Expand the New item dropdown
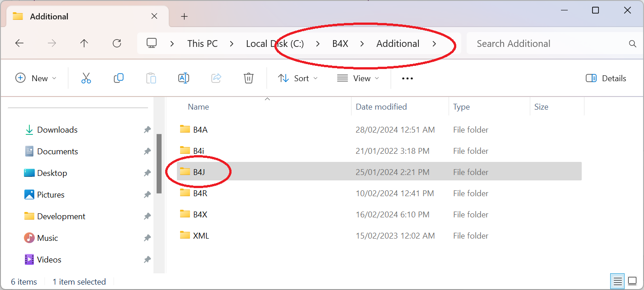The height and width of the screenshot is (290, 644). pos(36,78)
